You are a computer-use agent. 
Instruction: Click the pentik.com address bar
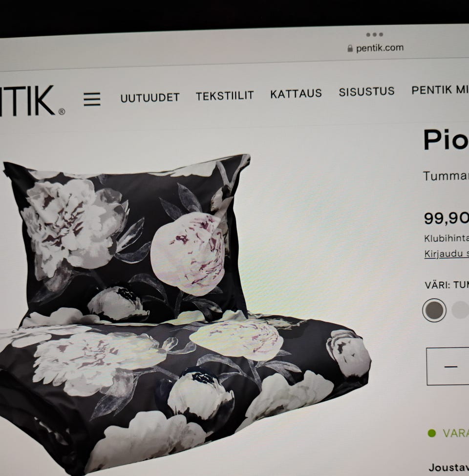pos(376,48)
